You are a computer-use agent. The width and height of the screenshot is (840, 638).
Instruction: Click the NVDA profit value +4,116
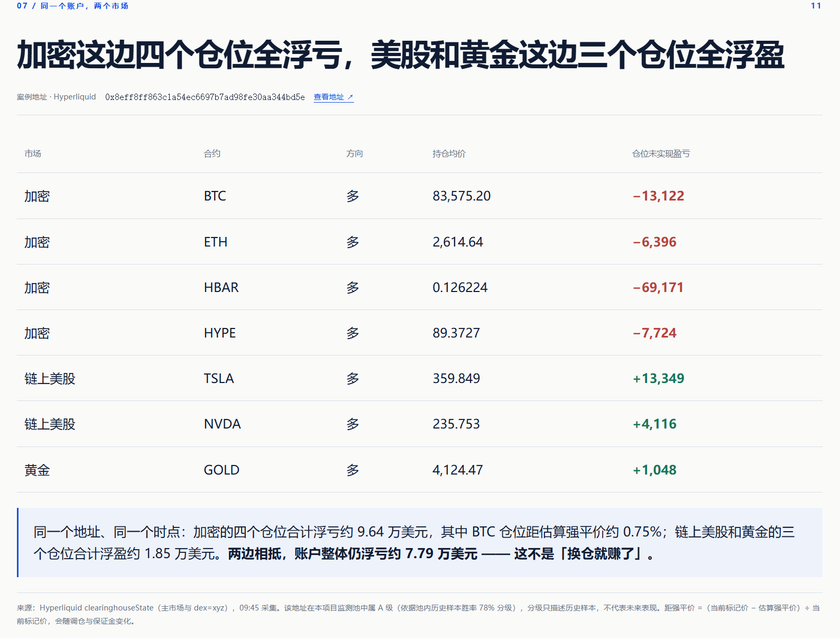655,424
